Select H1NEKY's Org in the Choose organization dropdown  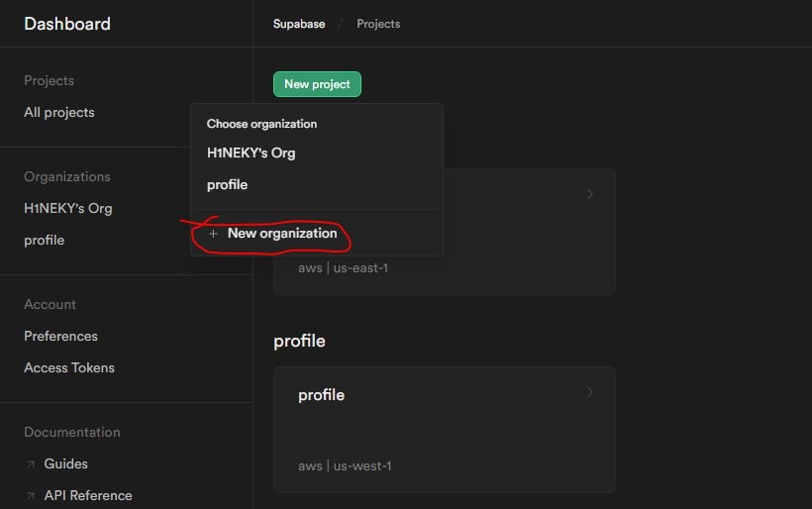pyautogui.click(x=251, y=153)
